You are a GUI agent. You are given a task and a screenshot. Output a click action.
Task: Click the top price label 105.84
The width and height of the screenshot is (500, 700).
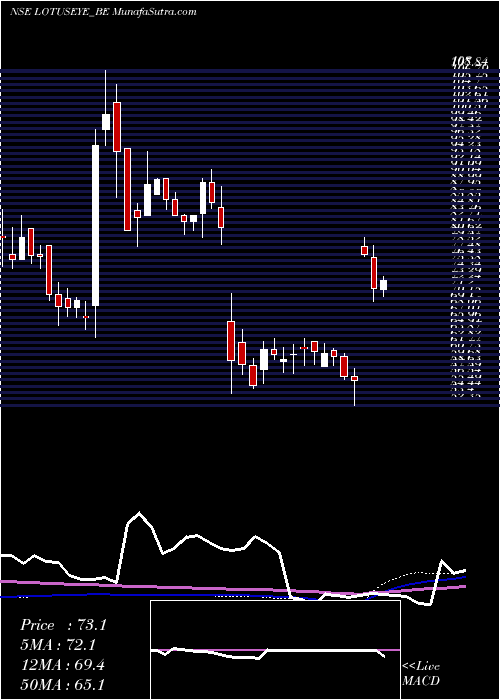470,61
